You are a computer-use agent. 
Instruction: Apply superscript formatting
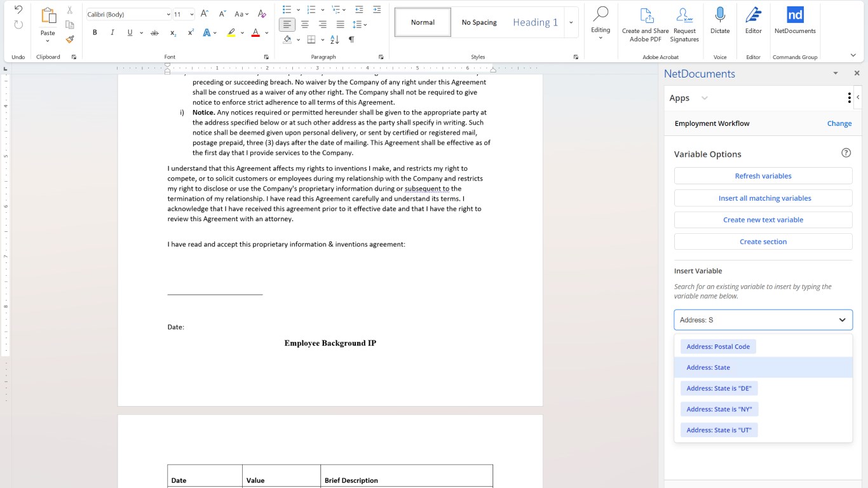click(x=191, y=32)
